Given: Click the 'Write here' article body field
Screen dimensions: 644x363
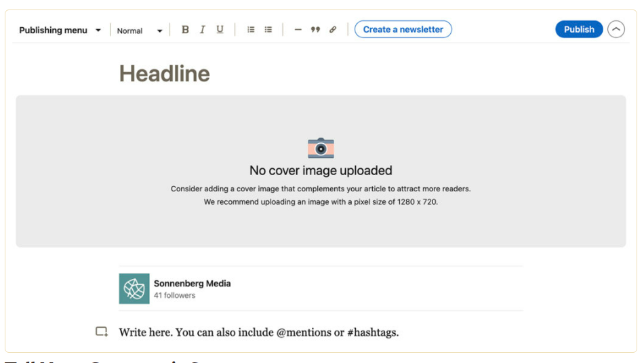Looking at the screenshot, I should (x=258, y=332).
